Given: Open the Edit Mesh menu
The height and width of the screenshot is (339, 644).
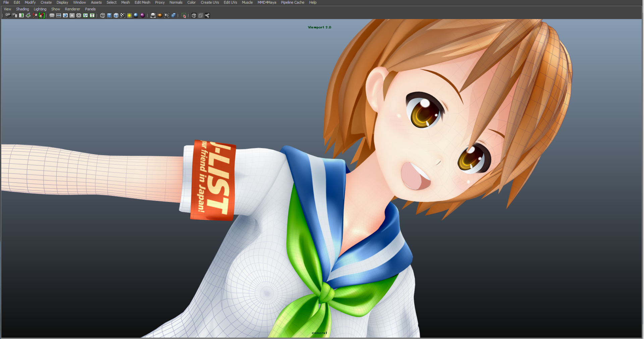Looking at the screenshot, I should click(142, 2).
